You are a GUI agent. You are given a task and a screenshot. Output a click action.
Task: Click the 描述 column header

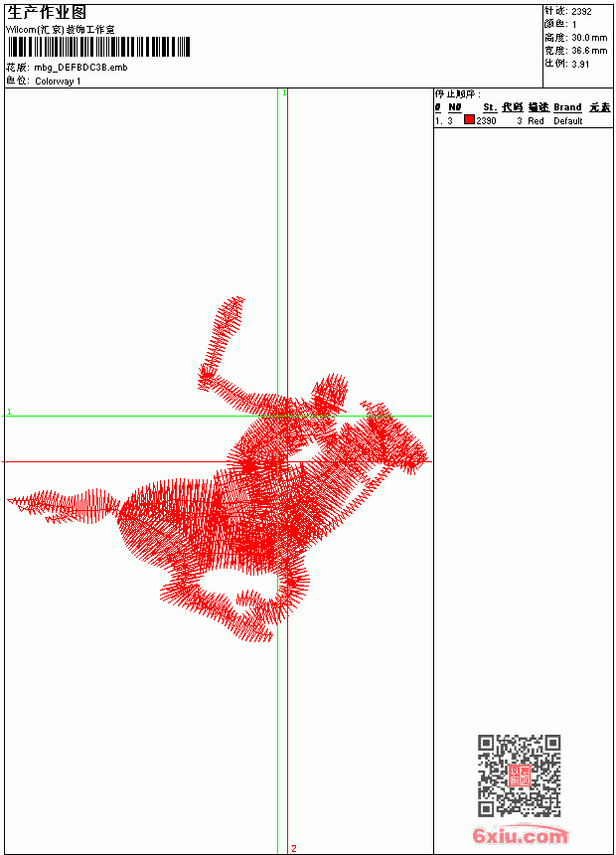tap(539, 107)
